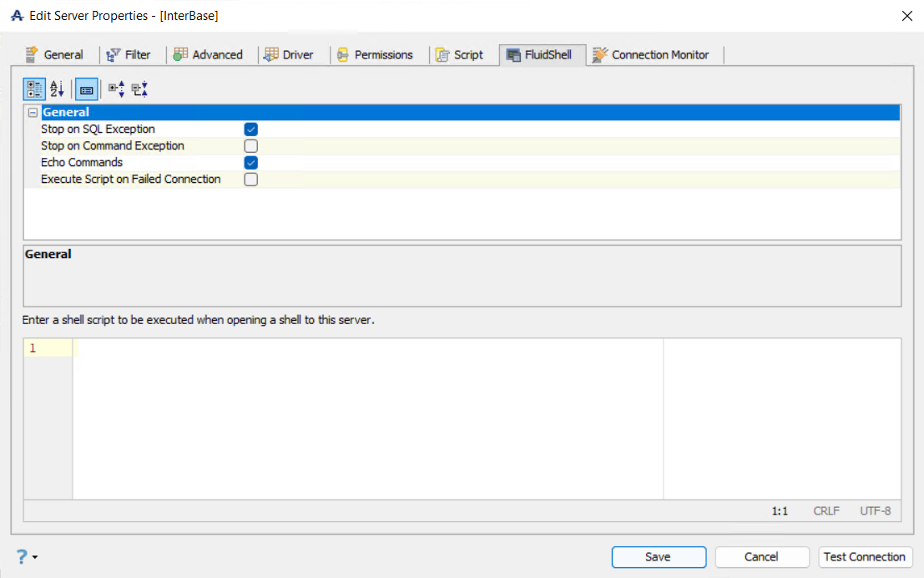
Task: Open the help question mark icon
Action: click(x=22, y=557)
